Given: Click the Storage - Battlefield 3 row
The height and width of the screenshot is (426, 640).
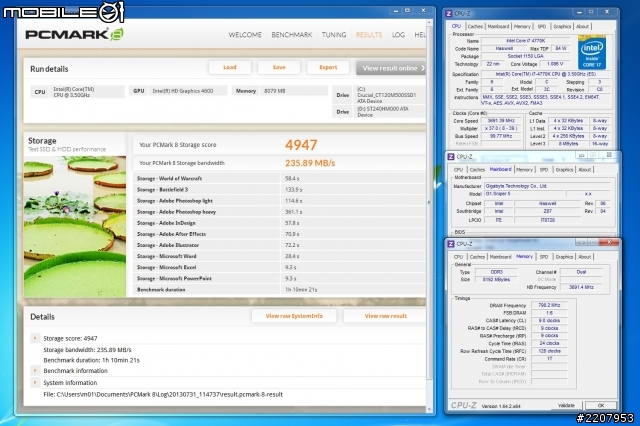Looking at the screenshot, I should (279, 190).
